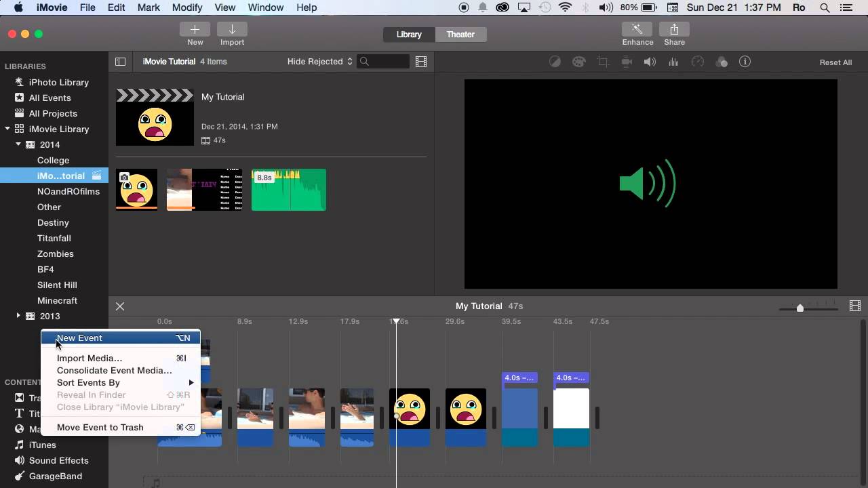Click the Import down-arrow icon
The height and width of the screenshot is (488, 868).
232,29
